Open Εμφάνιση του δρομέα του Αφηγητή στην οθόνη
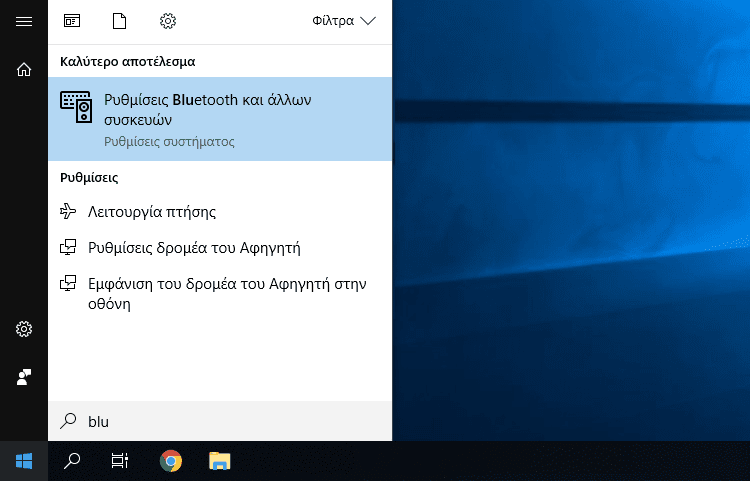 coord(220,294)
